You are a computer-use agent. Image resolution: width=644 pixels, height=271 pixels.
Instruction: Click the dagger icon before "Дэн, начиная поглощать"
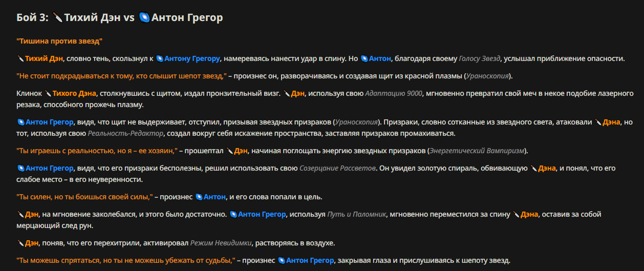230,151
